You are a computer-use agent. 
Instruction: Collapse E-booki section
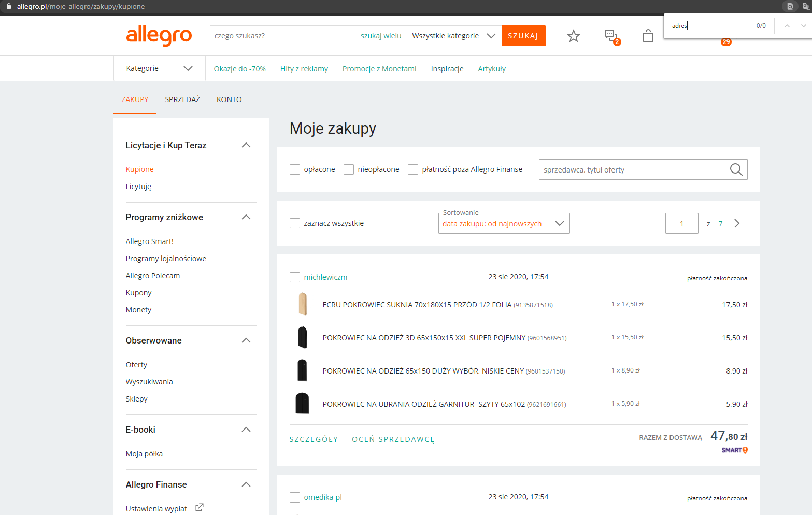[246, 430]
